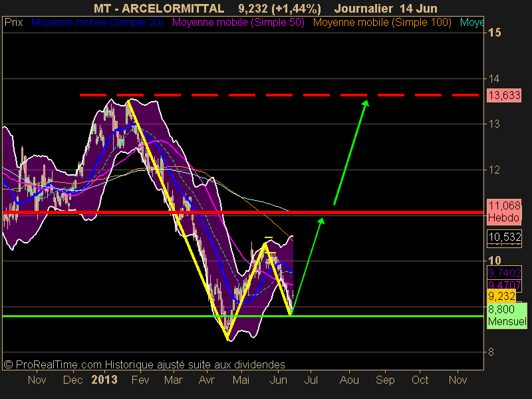This screenshot has height=399, width=532.
Task: Click the 9,7402 moving average value
Action: pyautogui.click(x=505, y=273)
